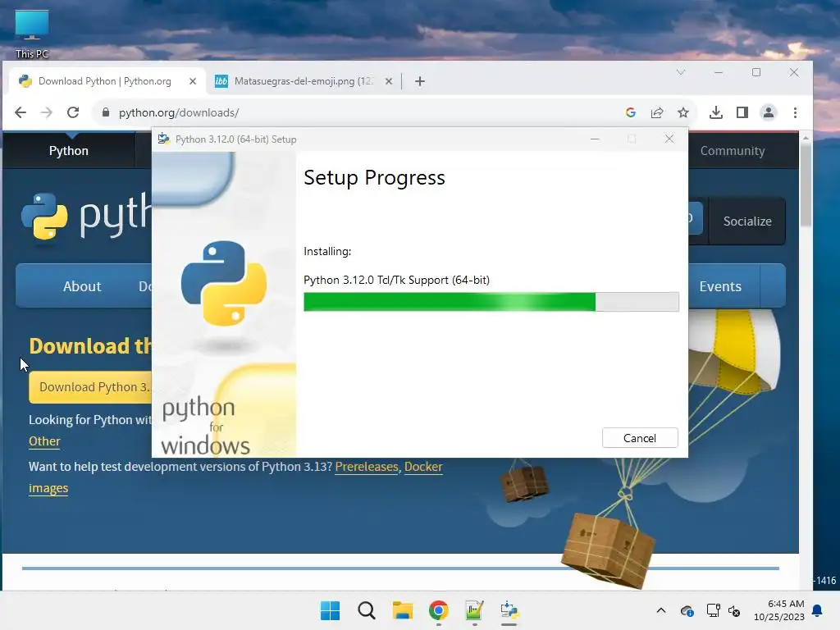Open About menu on python.org
840x630 pixels.
(82, 286)
